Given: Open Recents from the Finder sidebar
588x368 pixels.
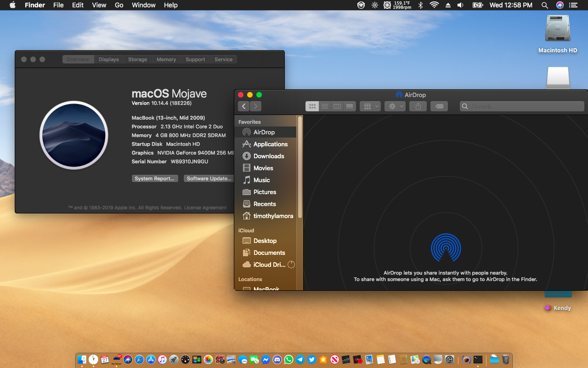Looking at the screenshot, I should pyautogui.click(x=266, y=204).
